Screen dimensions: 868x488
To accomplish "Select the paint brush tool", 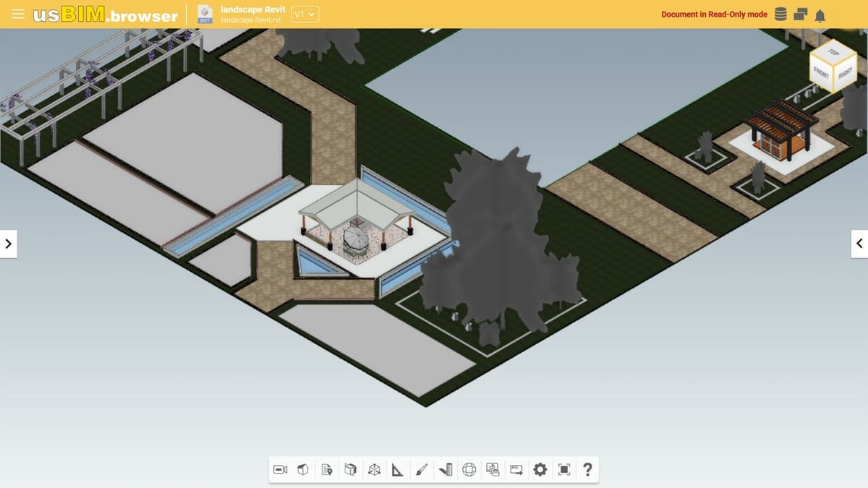I will 422,470.
